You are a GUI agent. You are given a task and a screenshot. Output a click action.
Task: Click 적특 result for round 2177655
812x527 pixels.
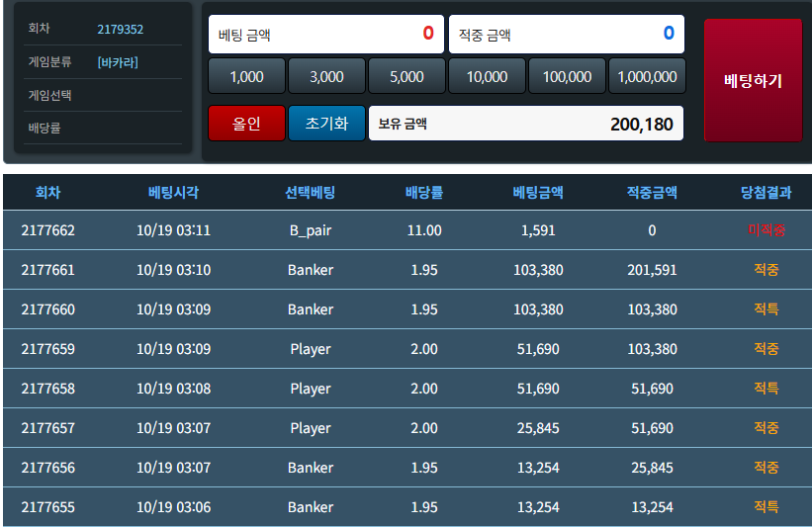click(x=767, y=507)
